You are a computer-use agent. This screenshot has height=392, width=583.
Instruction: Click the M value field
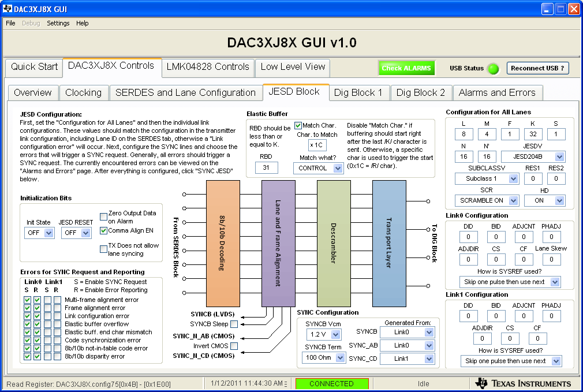coord(487,135)
